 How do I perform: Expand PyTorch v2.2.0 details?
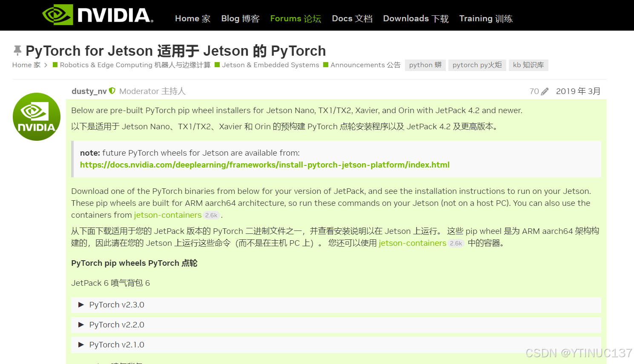pyautogui.click(x=336, y=325)
